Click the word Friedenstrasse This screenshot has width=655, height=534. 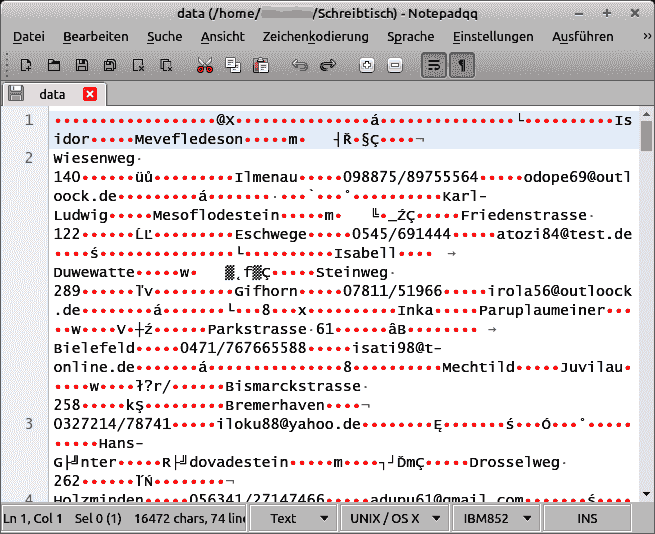[x=523, y=215]
